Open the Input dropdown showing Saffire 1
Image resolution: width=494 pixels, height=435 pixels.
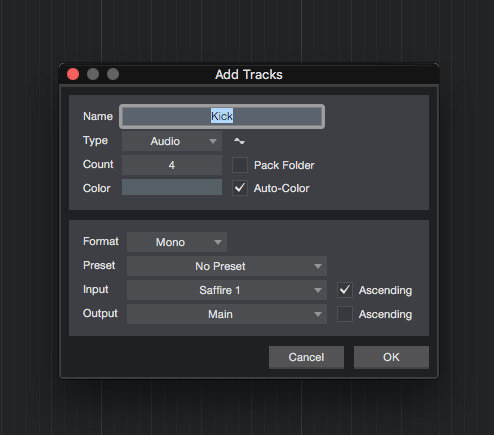[x=227, y=290]
